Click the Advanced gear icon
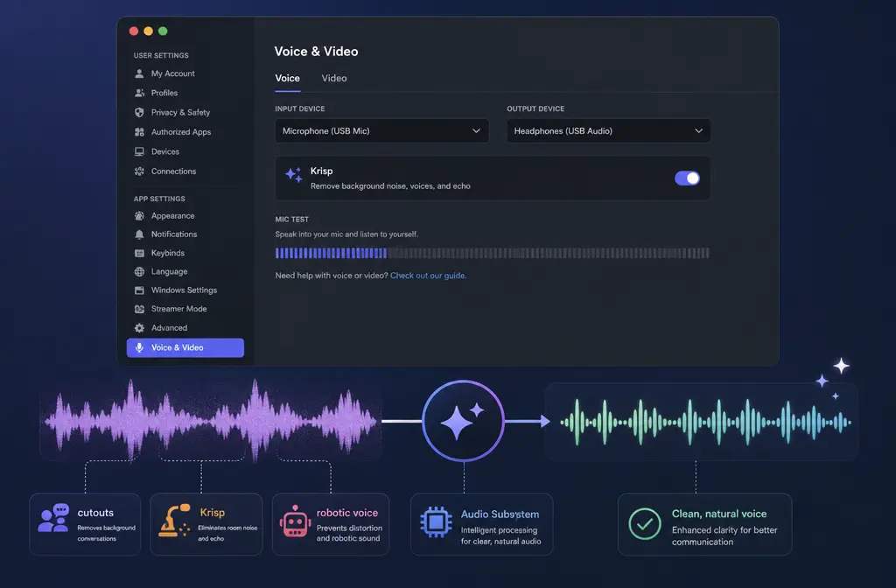 click(139, 328)
